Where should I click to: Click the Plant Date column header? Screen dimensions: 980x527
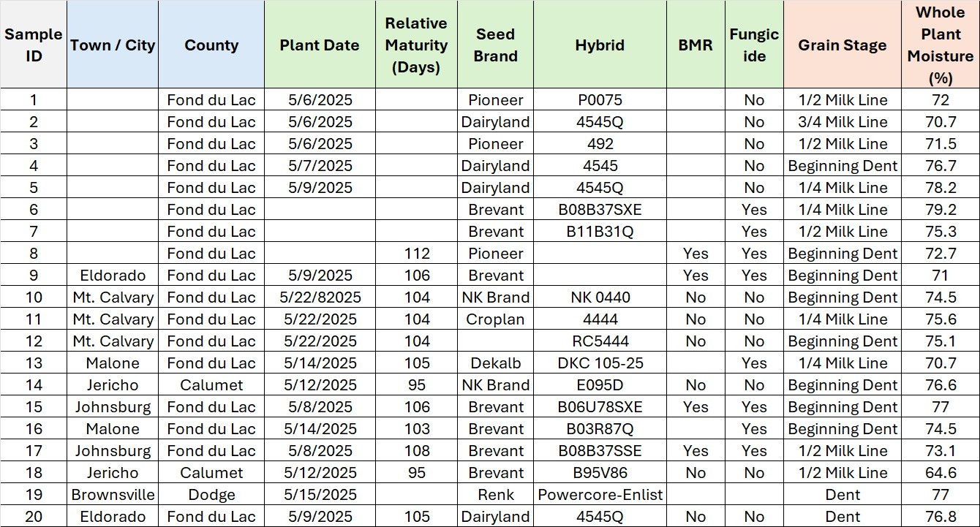pyautogui.click(x=320, y=45)
